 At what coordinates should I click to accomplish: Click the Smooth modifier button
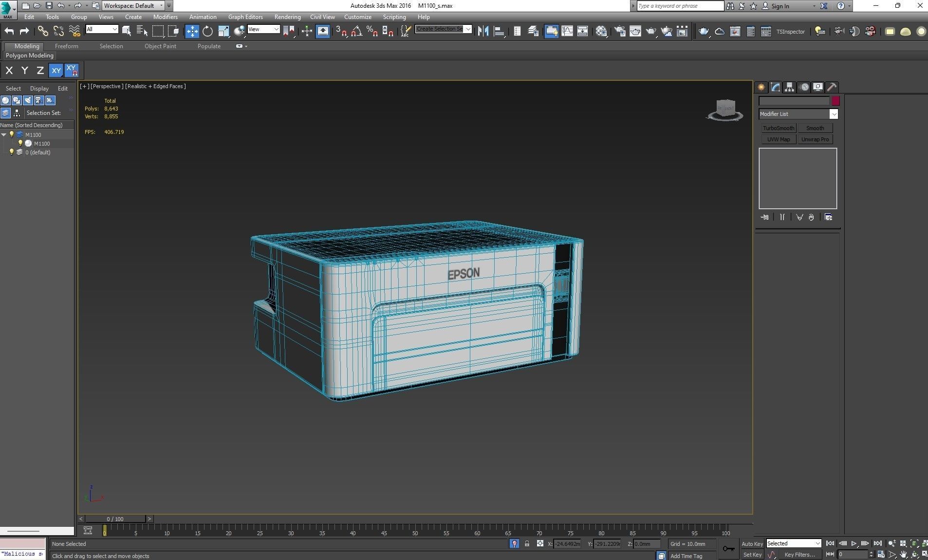pyautogui.click(x=815, y=128)
